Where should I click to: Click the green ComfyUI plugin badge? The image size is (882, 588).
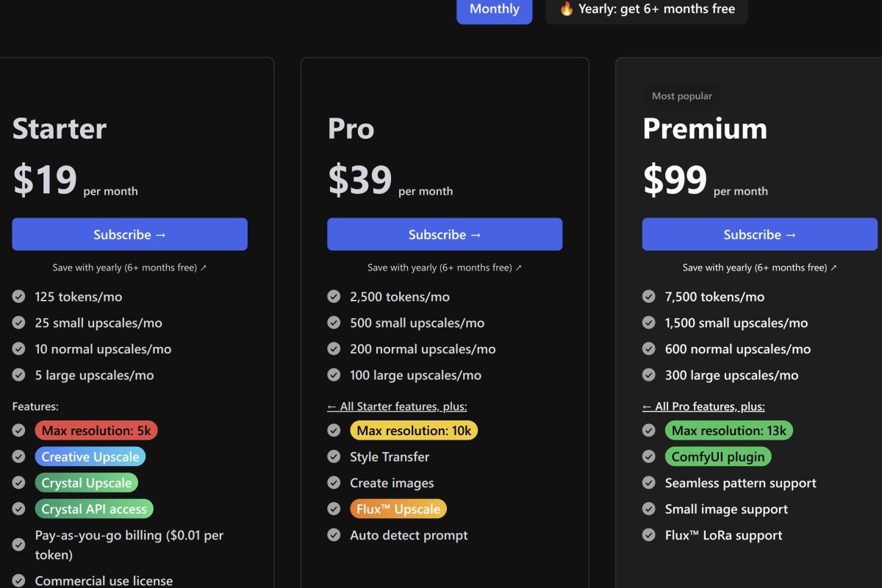point(718,457)
